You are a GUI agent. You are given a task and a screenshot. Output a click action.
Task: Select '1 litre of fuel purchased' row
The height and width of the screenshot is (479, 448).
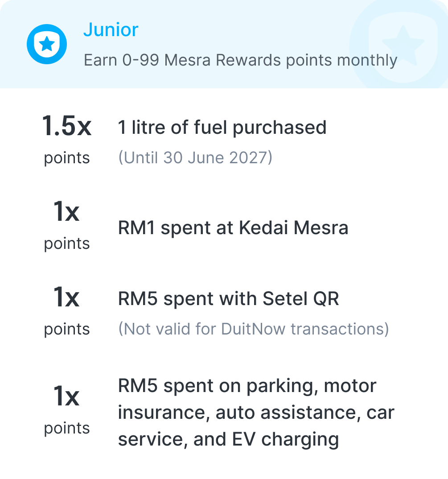(222, 127)
